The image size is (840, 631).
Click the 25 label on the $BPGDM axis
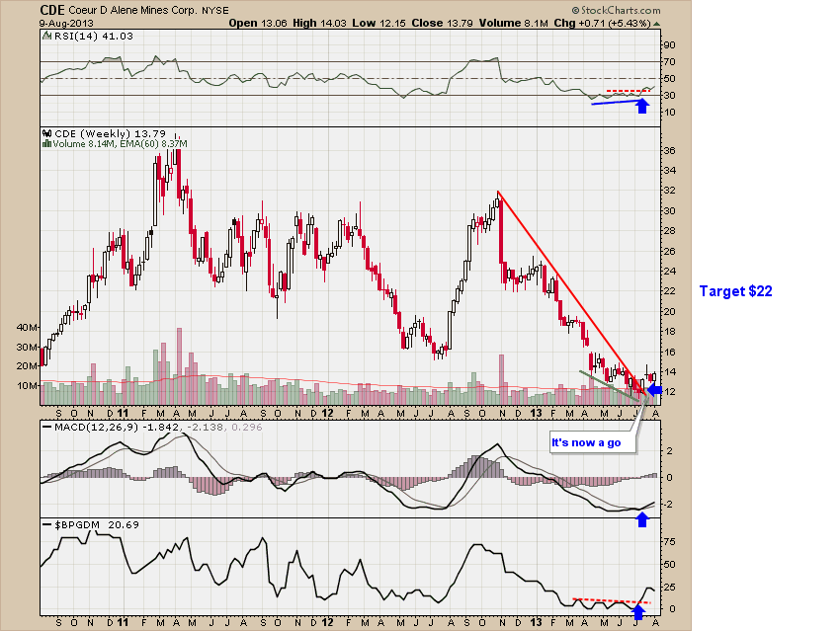pos(669,588)
